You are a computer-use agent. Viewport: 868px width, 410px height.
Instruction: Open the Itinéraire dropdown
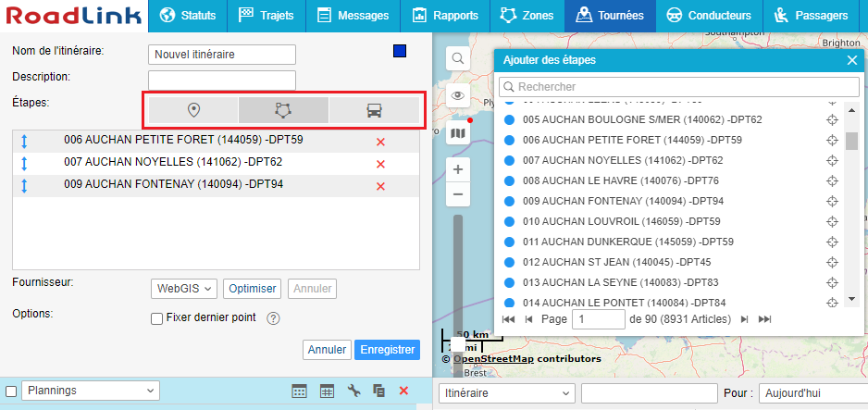click(x=506, y=393)
